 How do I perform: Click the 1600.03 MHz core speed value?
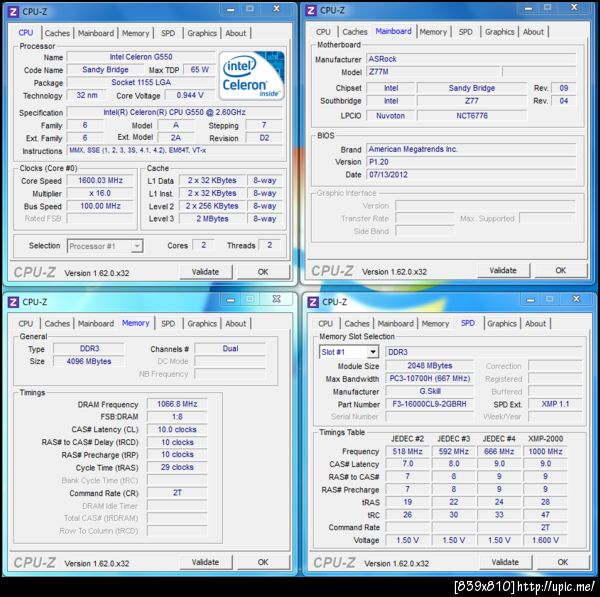100,181
